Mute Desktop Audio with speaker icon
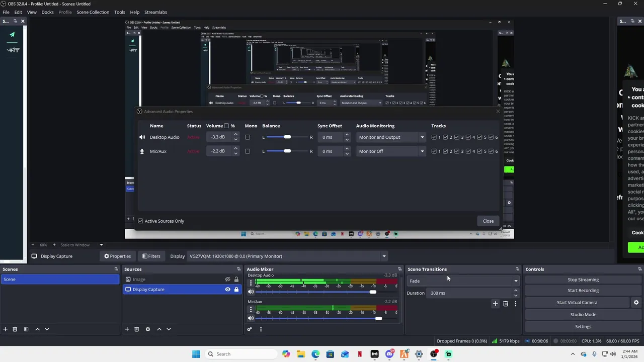This screenshot has height=362, width=644. click(251, 292)
